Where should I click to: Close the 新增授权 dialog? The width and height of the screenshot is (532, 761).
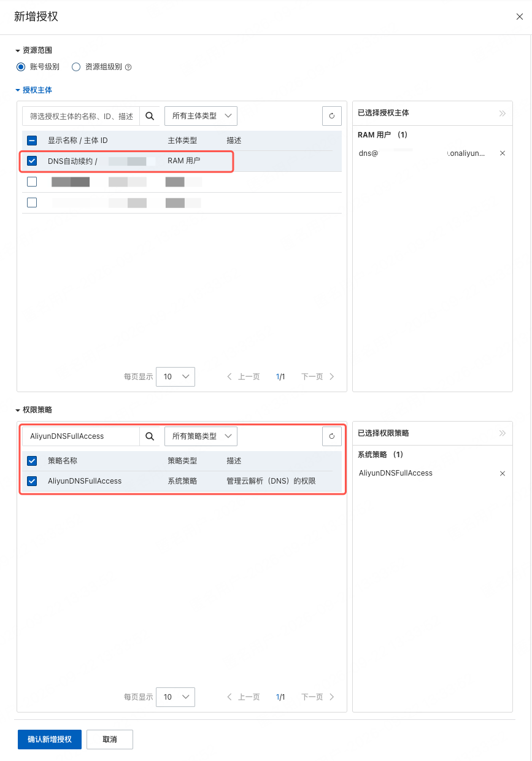point(519,17)
